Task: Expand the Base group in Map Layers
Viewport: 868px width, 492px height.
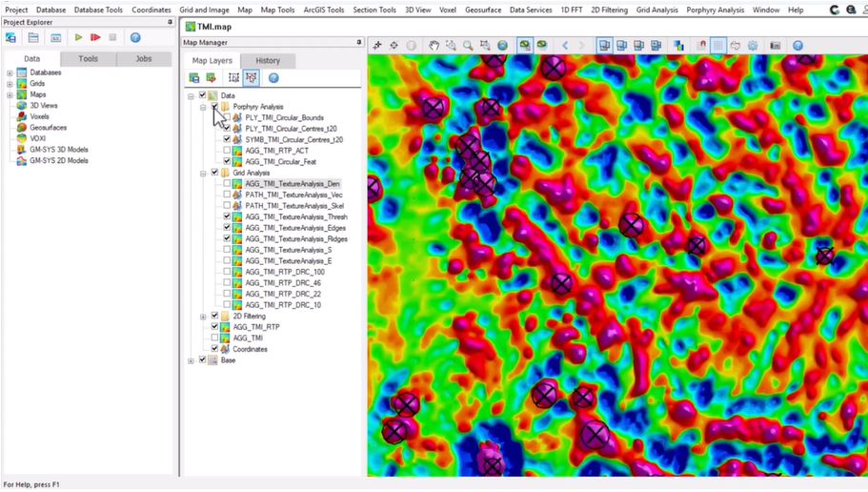Action: tap(191, 360)
